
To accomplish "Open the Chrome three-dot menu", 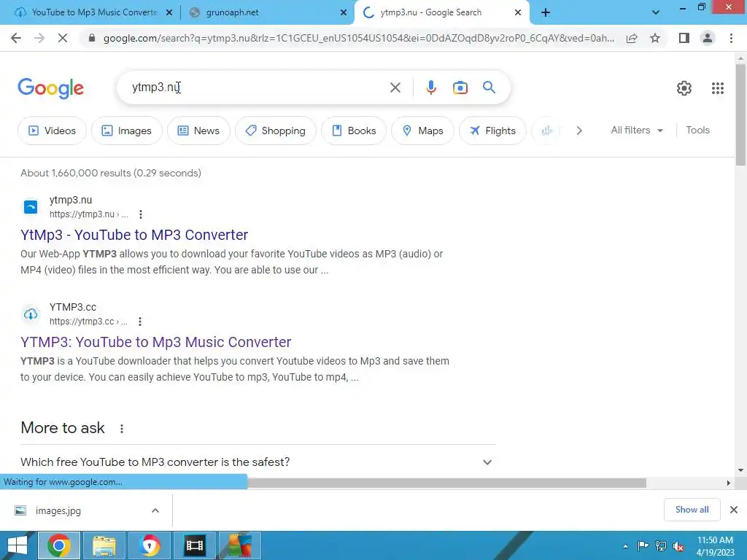I will (731, 38).
